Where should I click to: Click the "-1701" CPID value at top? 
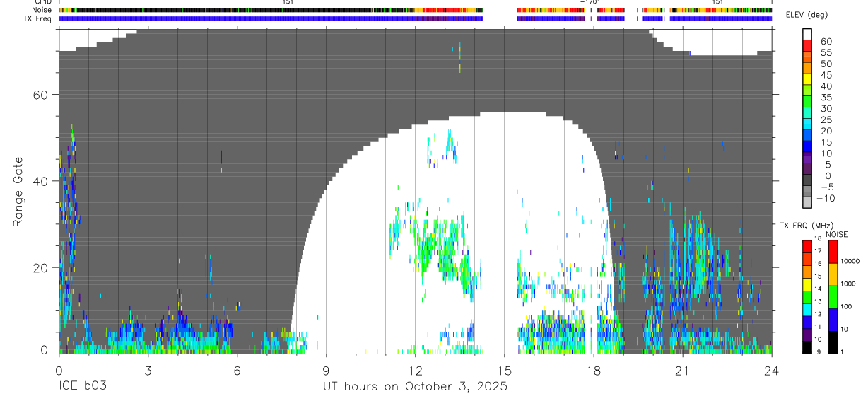tap(590, 2)
